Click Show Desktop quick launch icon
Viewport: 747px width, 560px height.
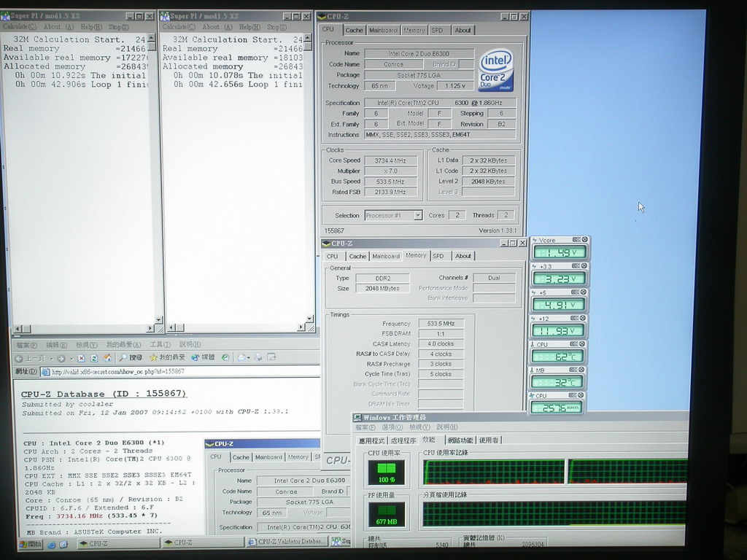coord(64,544)
